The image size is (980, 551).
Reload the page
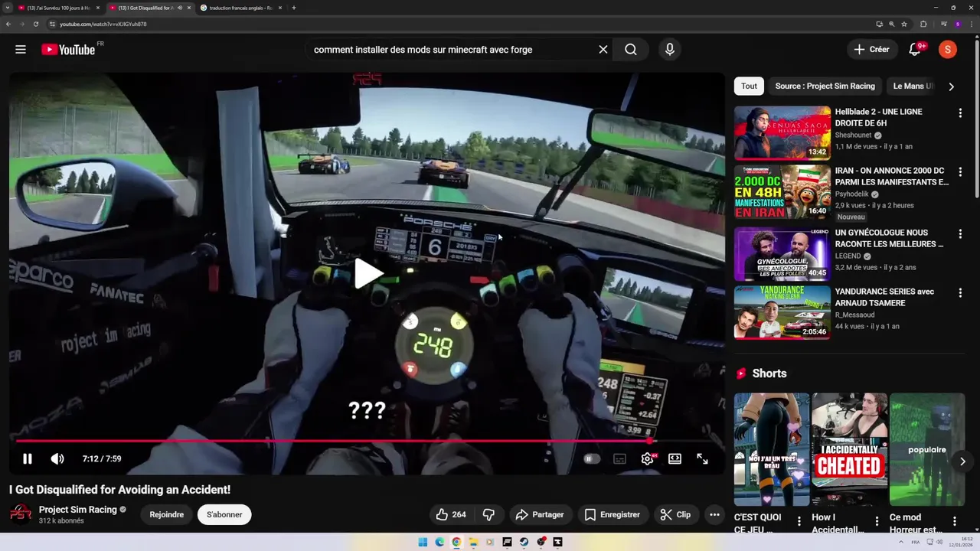[35, 24]
